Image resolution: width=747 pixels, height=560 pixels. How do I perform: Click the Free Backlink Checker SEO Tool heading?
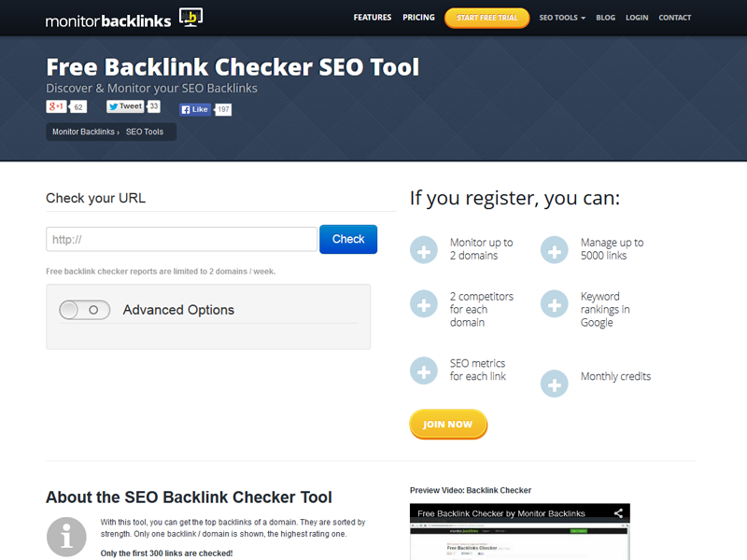tap(233, 66)
